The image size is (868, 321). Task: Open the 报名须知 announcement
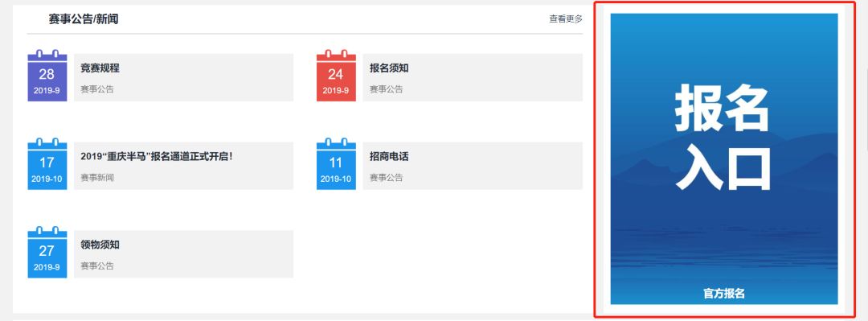(389, 68)
